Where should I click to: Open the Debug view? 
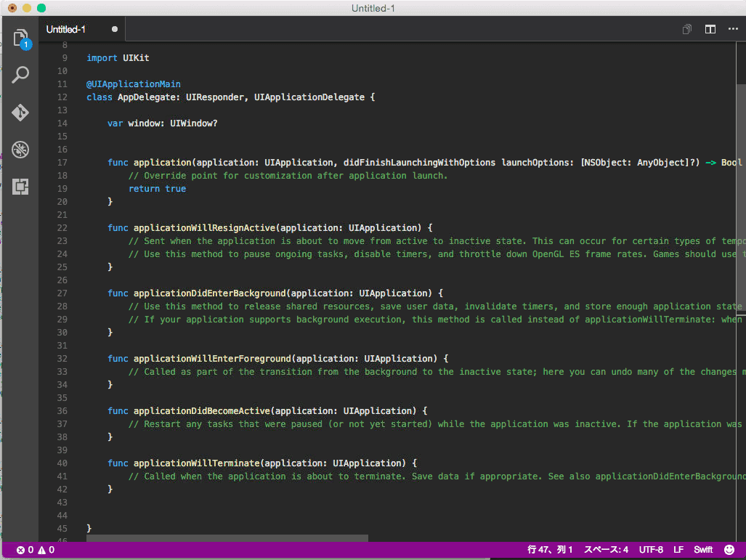click(20, 150)
